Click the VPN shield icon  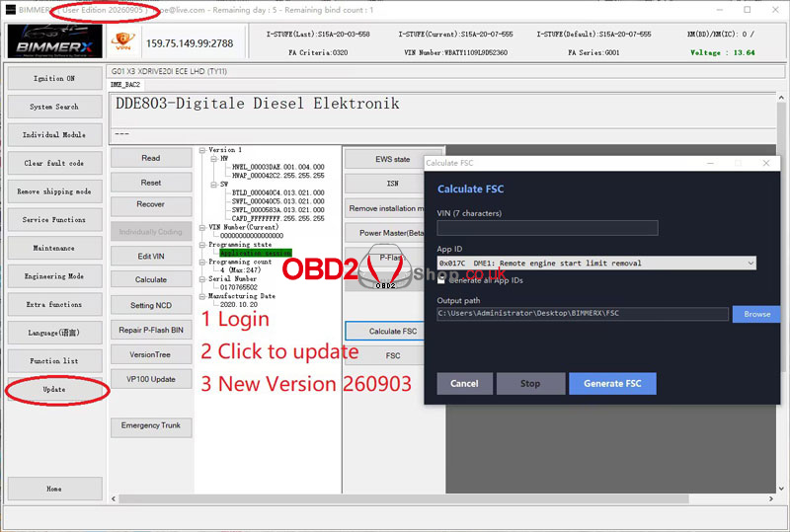pyautogui.click(x=123, y=41)
